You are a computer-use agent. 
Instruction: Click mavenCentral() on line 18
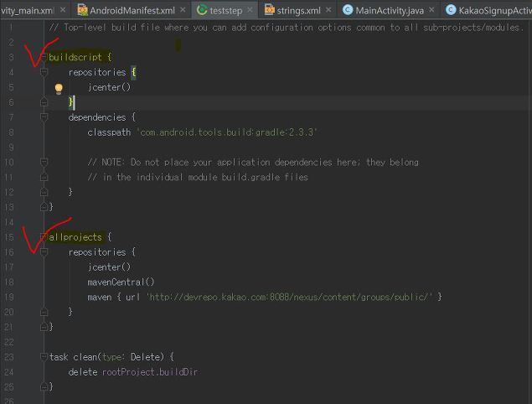coord(121,282)
